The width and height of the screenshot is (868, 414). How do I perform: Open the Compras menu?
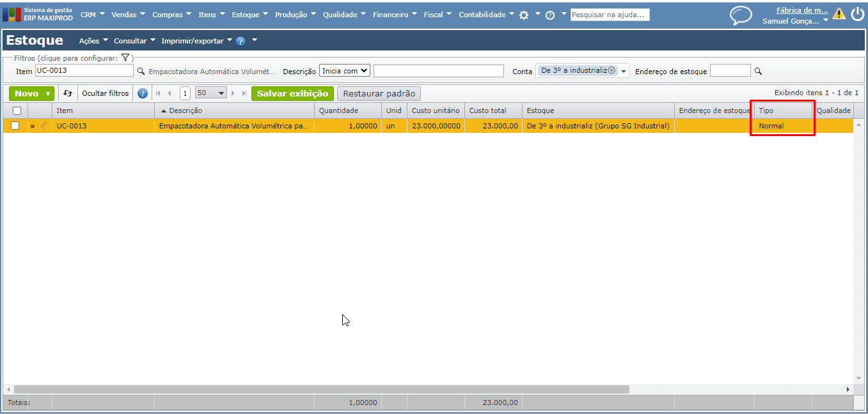(x=171, y=15)
